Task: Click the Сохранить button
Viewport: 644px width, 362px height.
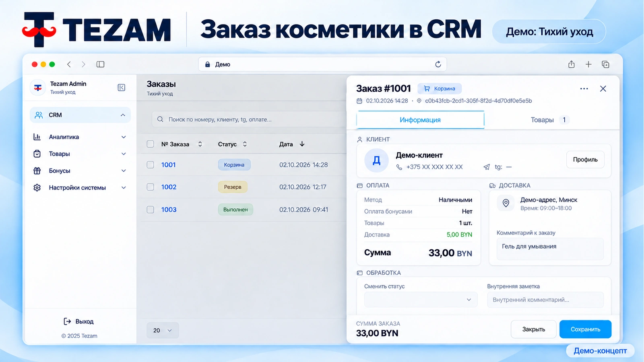Action: (x=585, y=329)
